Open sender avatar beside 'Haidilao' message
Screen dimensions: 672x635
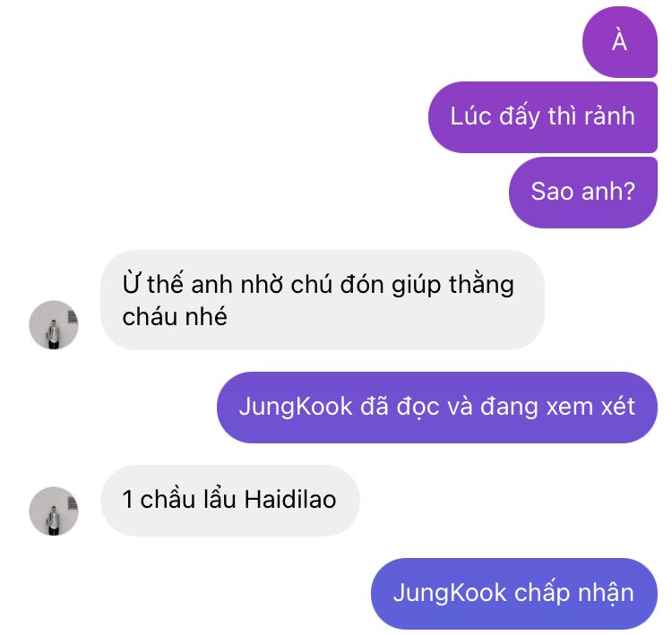pos(54,511)
